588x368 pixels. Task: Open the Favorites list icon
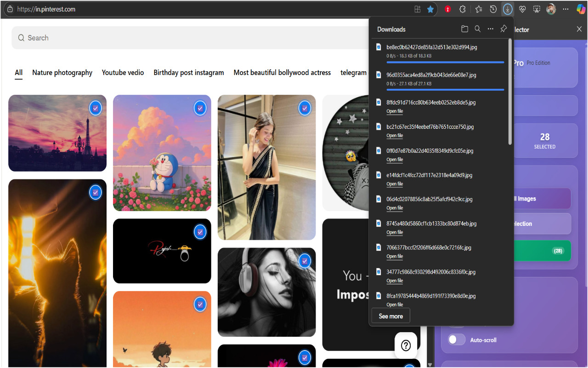479,9
